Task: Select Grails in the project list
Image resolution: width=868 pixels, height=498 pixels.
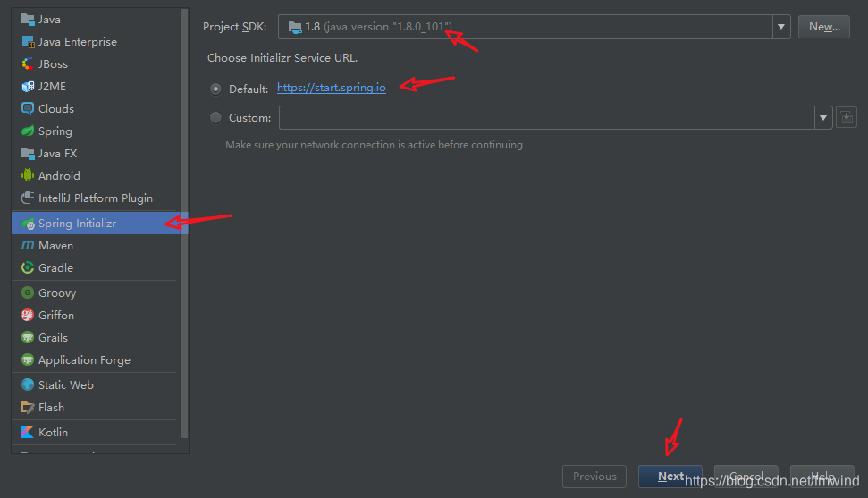Action: coord(94,337)
